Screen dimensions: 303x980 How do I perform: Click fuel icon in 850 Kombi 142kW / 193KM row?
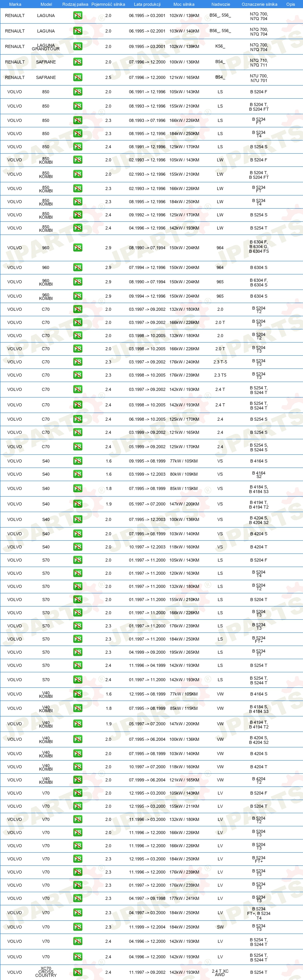point(77,228)
